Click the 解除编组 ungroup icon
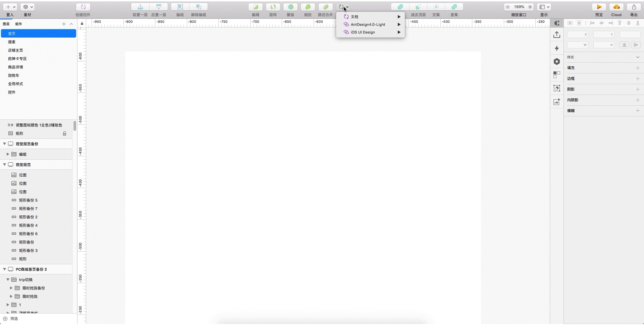The image size is (644, 325). click(x=199, y=7)
